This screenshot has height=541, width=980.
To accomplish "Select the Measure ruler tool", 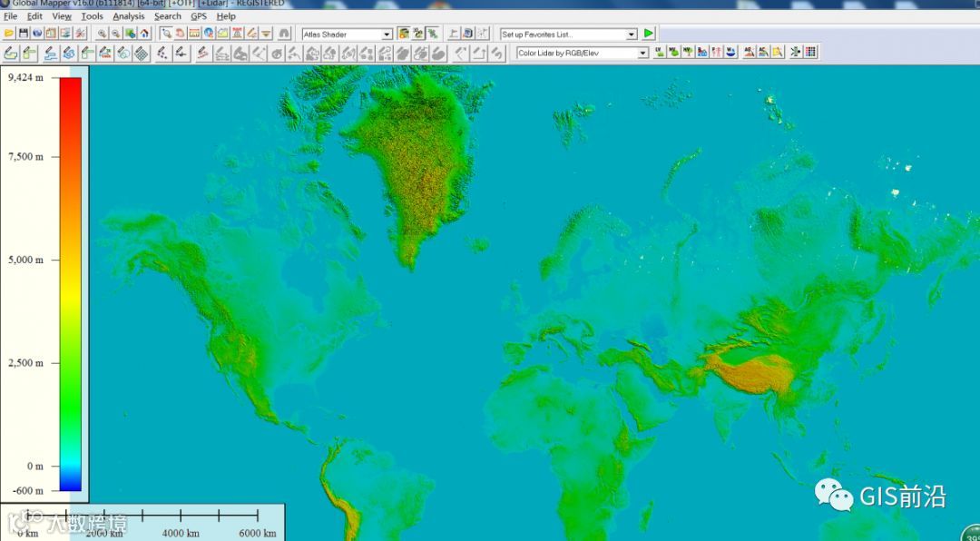I will (194, 34).
